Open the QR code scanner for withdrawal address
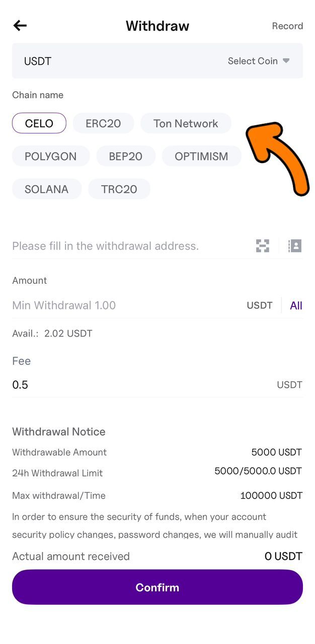Image resolution: width=315 pixels, height=644 pixels. (x=262, y=246)
